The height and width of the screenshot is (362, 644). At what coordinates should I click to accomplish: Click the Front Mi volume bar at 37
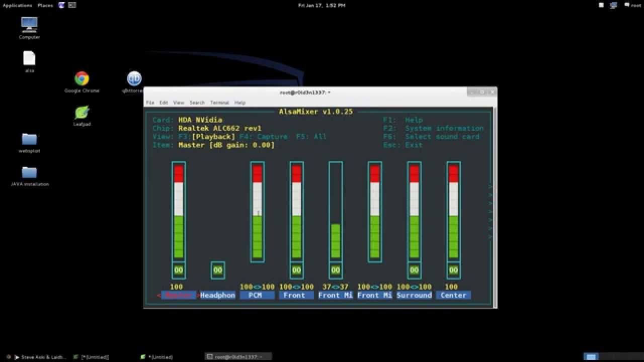(x=336, y=212)
